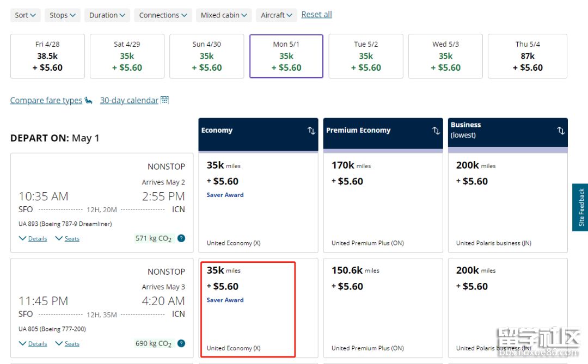588x364 pixels.
Task: Click the 12H, 20M duration text
Action: click(x=102, y=210)
